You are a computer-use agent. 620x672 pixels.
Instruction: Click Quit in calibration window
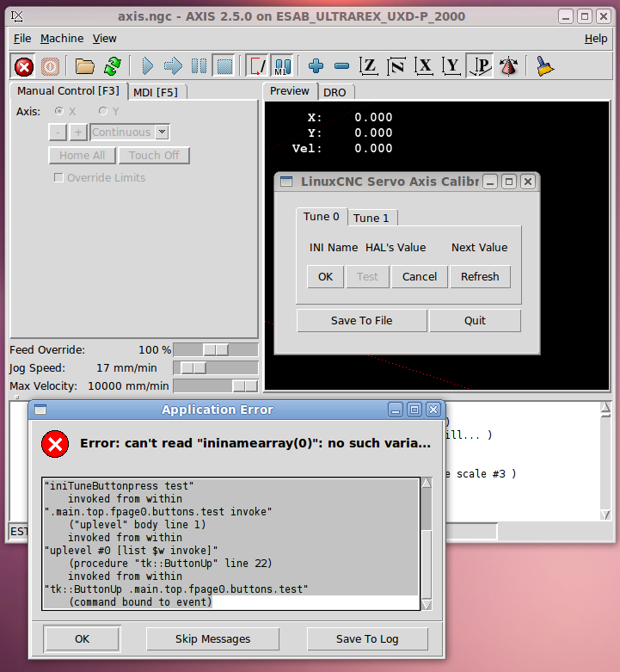[x=475, y=321]
